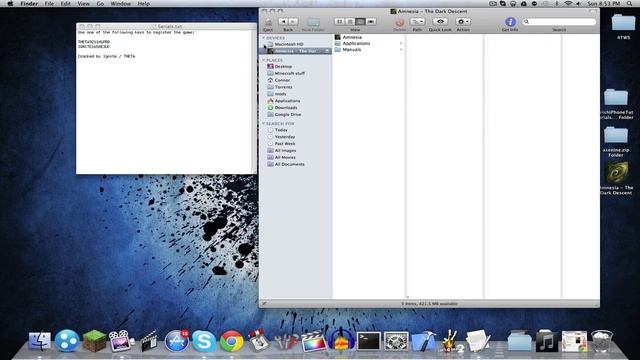This screenshot has width=640, height=360.
Task: Click the blue Get Info icon
Action: click(x=510, y=22)
